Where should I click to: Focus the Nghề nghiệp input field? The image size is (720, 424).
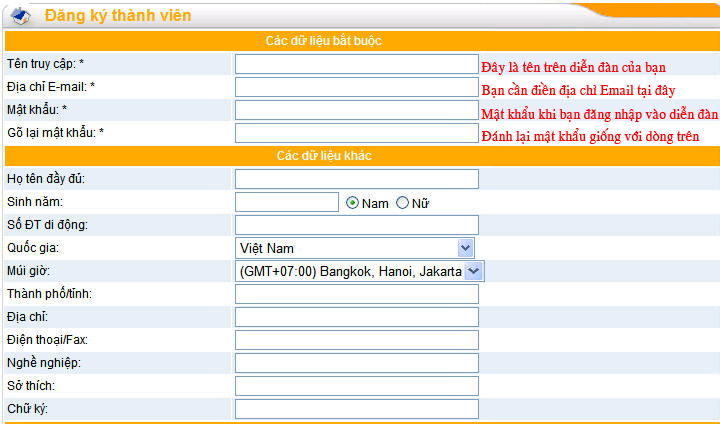point(357,363)
